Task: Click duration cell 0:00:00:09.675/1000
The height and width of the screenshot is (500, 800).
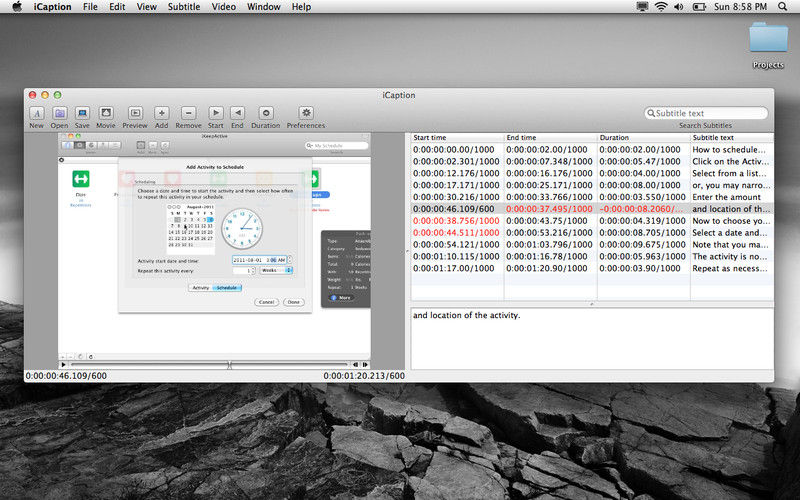Action: tap(642, 244)
